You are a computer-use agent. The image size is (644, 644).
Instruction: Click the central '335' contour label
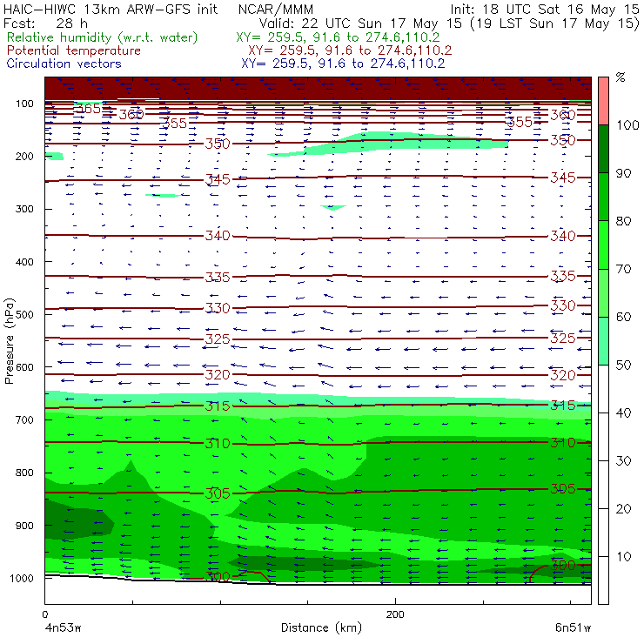(x=218, y=278)
